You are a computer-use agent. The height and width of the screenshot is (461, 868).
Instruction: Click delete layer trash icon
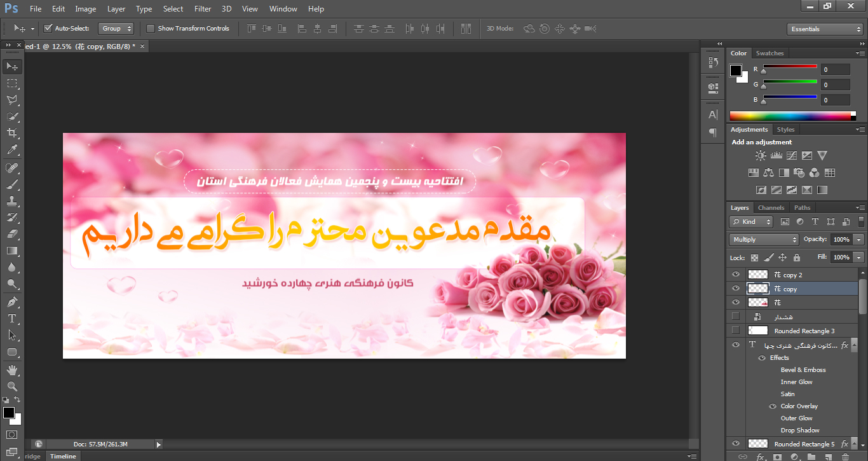coord(845,457)
